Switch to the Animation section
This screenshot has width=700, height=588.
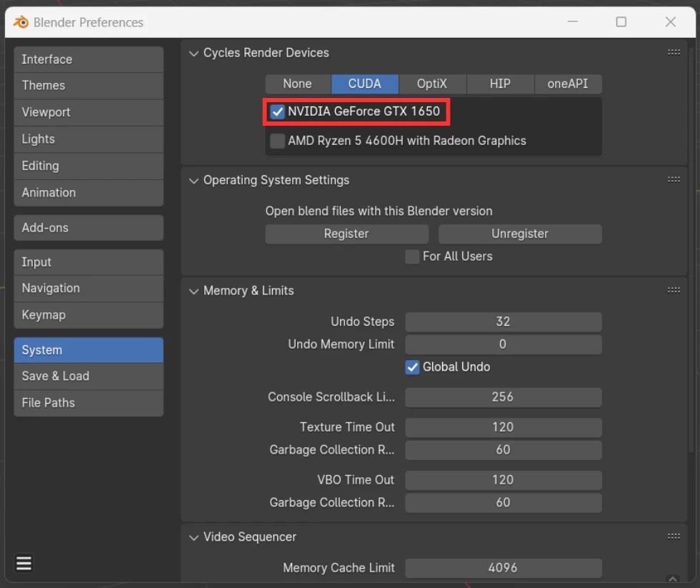[89, 192]
